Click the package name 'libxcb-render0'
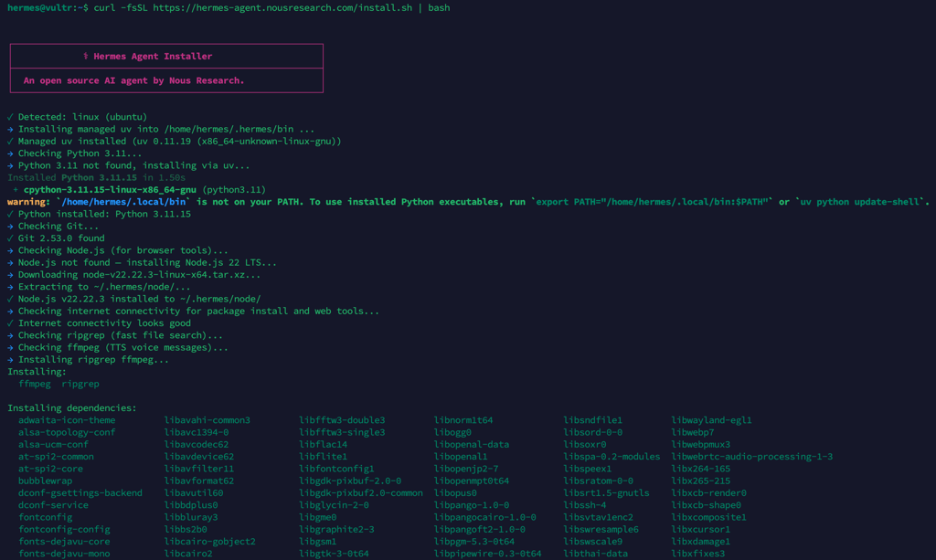Screen dimensions: 936x560 click(x=708, y=492)
